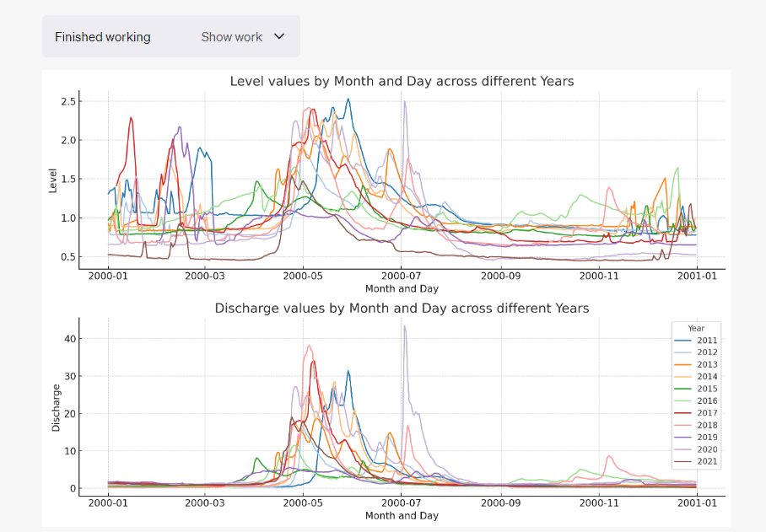Click the Discharge values chart title
The width and height of the screenshot is (766, 532).
point(402,309)
